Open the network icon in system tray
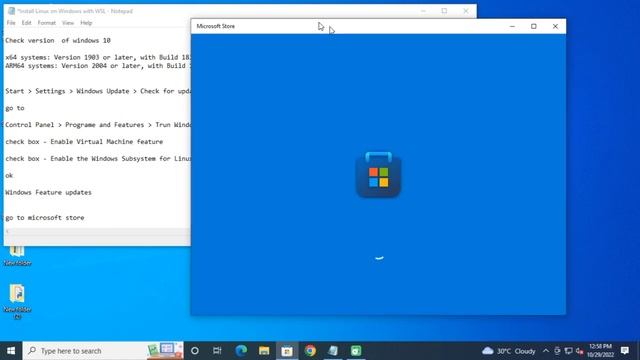This screenshot has height=360, width=640. pyautogui.click(x=568, y=351)
